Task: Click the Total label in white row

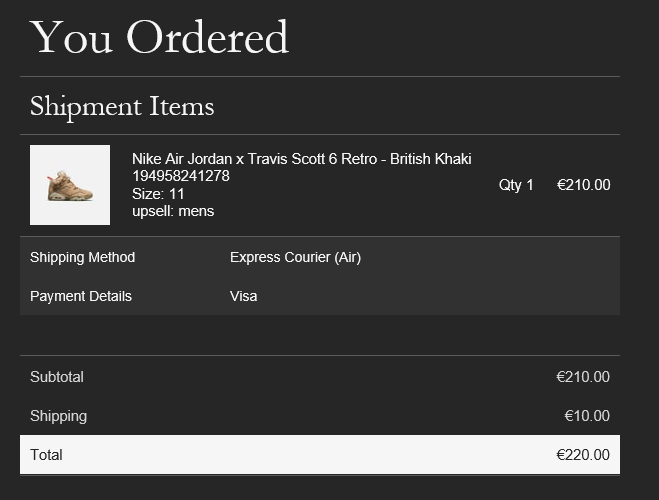Action: (x=46, y=455)
